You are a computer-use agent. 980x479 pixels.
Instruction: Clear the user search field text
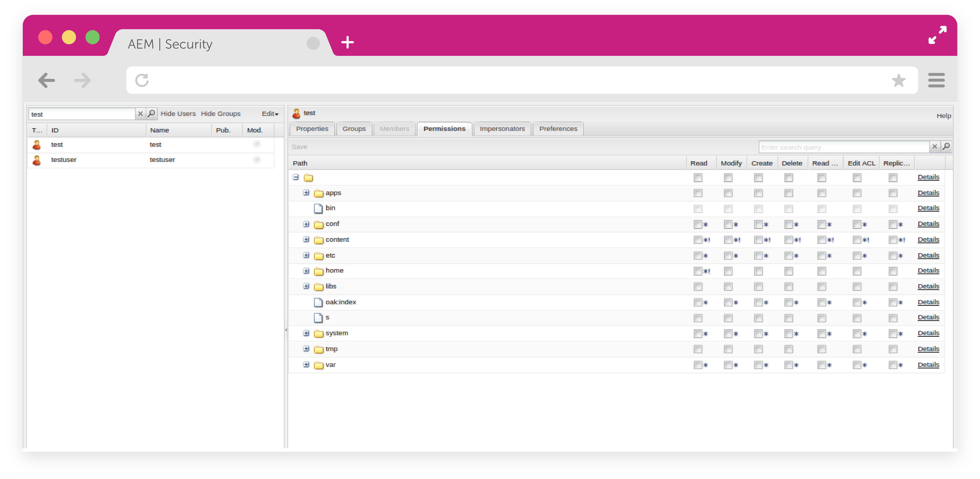click(140, 114)
